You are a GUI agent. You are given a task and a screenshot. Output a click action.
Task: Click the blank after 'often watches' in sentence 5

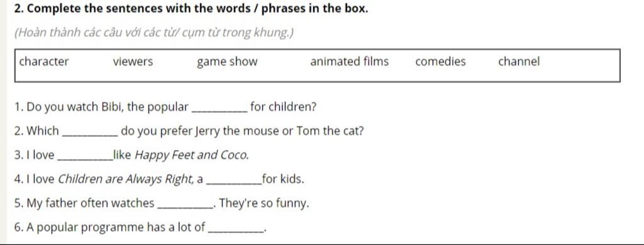[186, 207]
